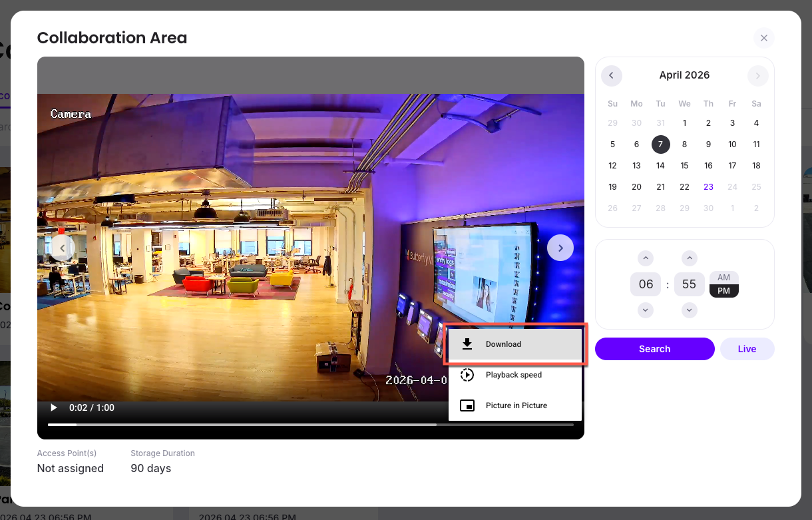Image resolution: width=812 pixels, height=520 pixels.
Task: Select April 23 in the calendar
Action: [x=708, y=187]
